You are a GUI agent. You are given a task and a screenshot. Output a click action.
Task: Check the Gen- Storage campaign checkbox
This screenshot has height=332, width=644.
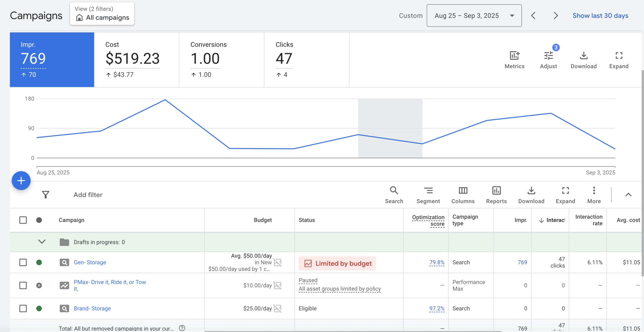point(23,262)
